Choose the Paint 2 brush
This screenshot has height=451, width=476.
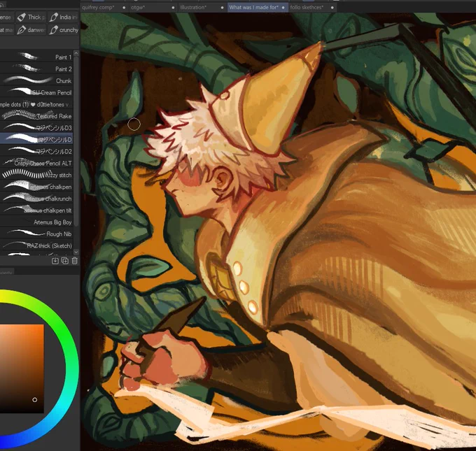point(36,69)
